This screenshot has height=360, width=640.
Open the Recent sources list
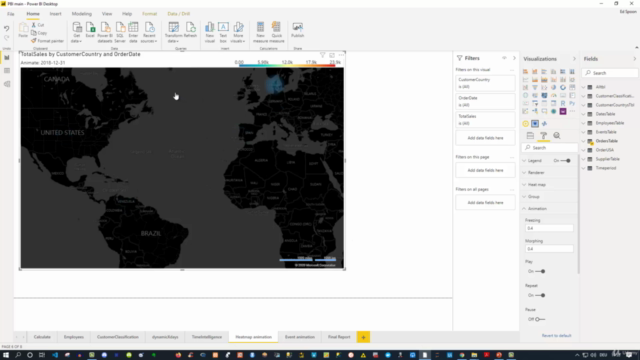[149, 33]
